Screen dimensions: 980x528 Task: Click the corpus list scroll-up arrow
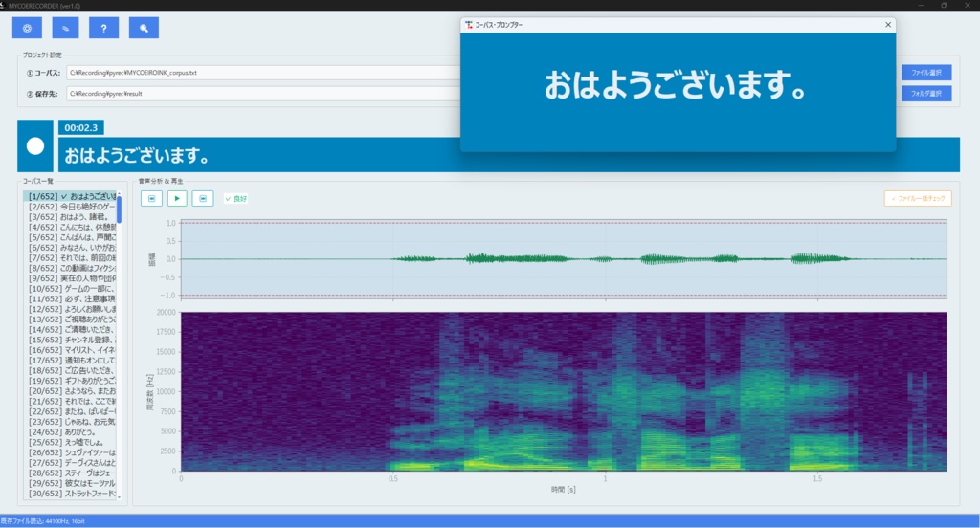[119, 194]
